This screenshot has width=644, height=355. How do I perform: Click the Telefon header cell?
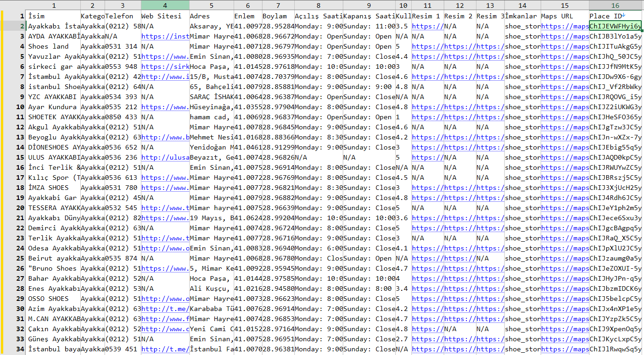tap(123, 16)
